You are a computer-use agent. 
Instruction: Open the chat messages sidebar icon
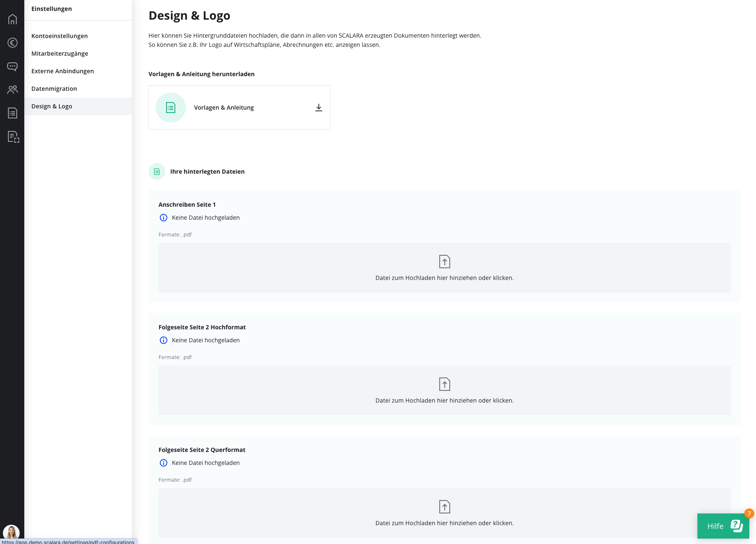click(x=13, y=66)
